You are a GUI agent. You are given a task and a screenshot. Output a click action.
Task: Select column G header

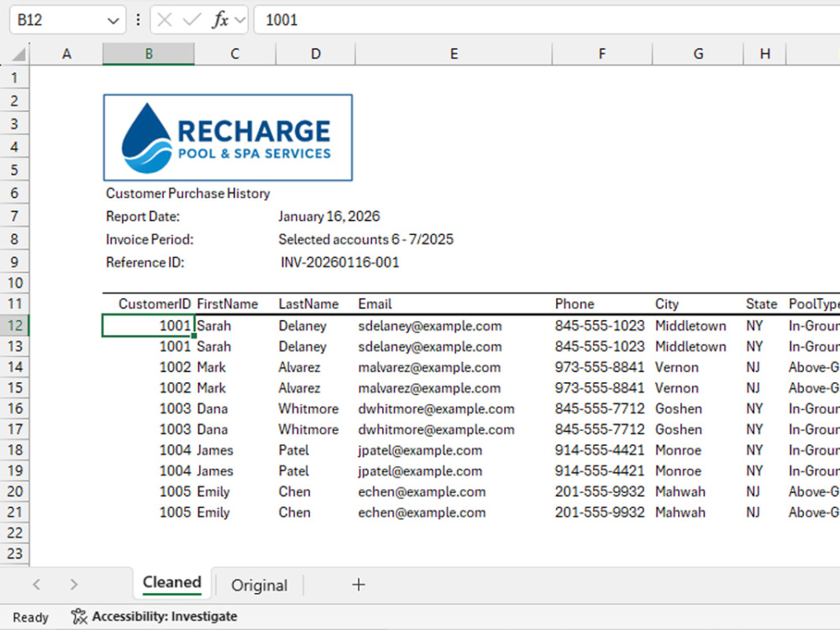[x=698, y=54]
